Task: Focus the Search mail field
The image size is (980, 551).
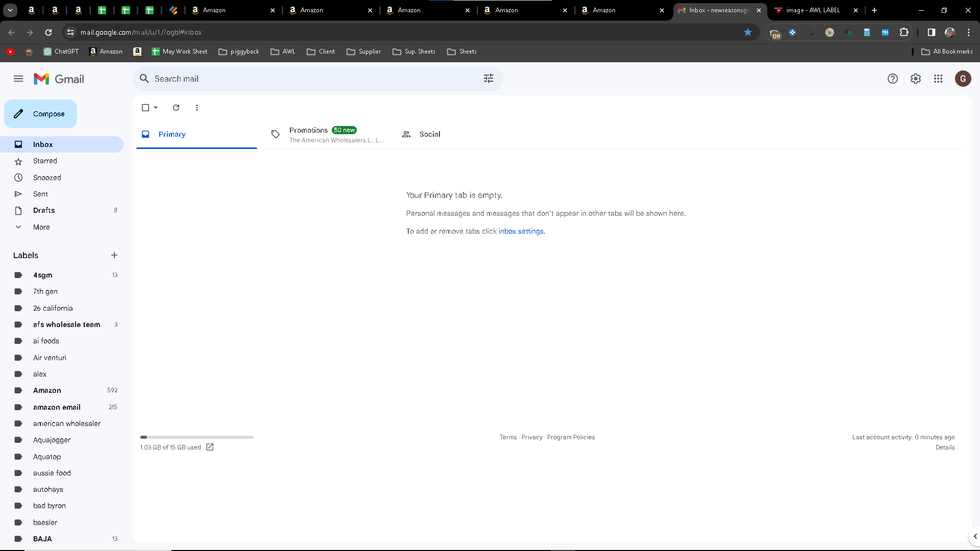Action: point(316,79)
